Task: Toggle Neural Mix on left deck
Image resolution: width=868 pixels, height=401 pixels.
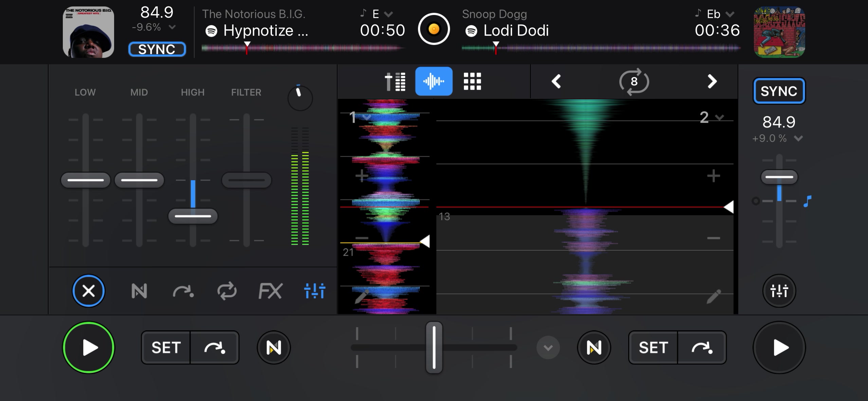Action: pyautogui.click(x=274, y=348)
